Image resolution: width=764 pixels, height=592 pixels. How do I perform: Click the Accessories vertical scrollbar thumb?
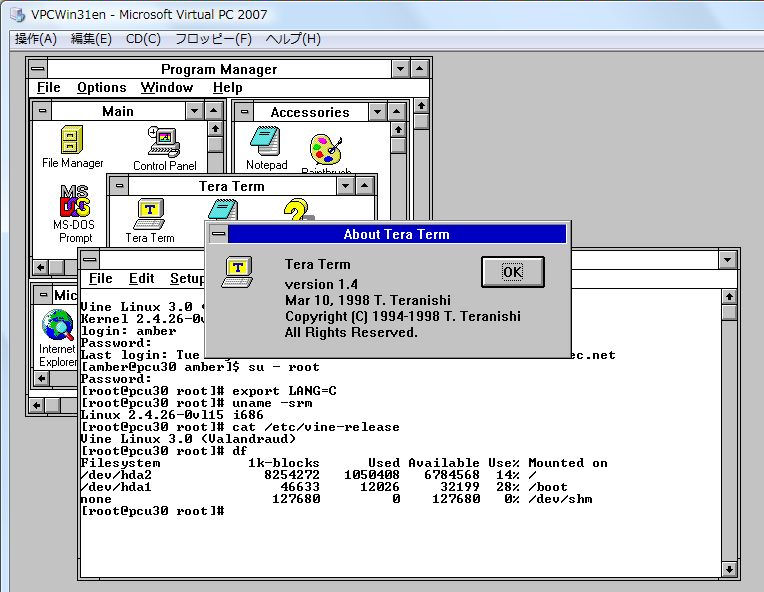(398, 146)
